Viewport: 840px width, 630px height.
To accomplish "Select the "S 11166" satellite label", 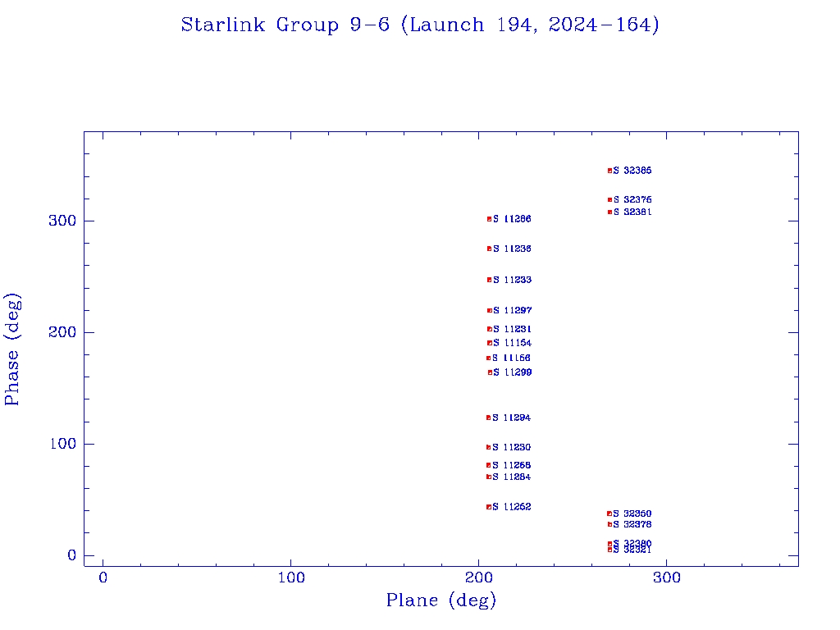I will [x=511, y=358].
